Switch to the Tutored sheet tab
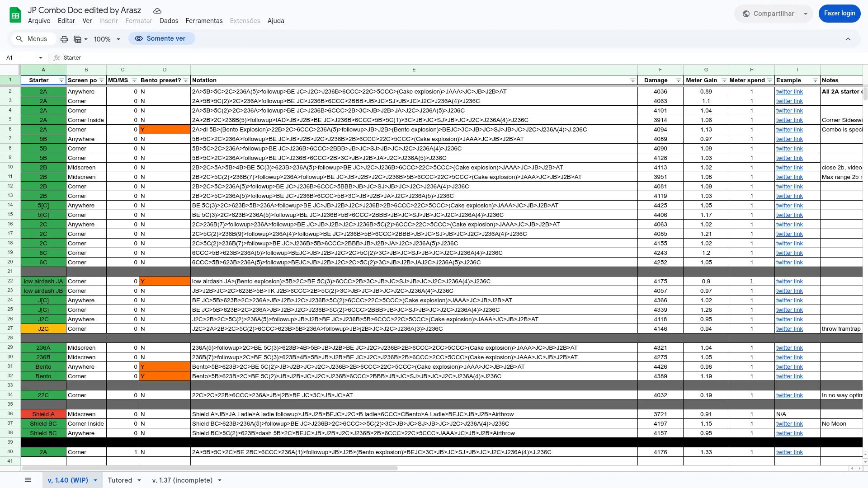Viewport: 868px width, 488px height. click(x=120, y=480)
